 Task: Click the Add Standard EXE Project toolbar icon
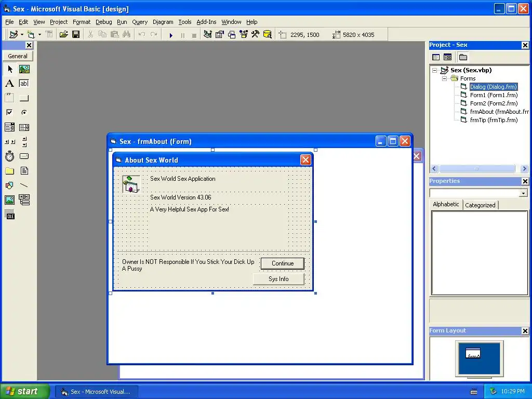(14, 35)
